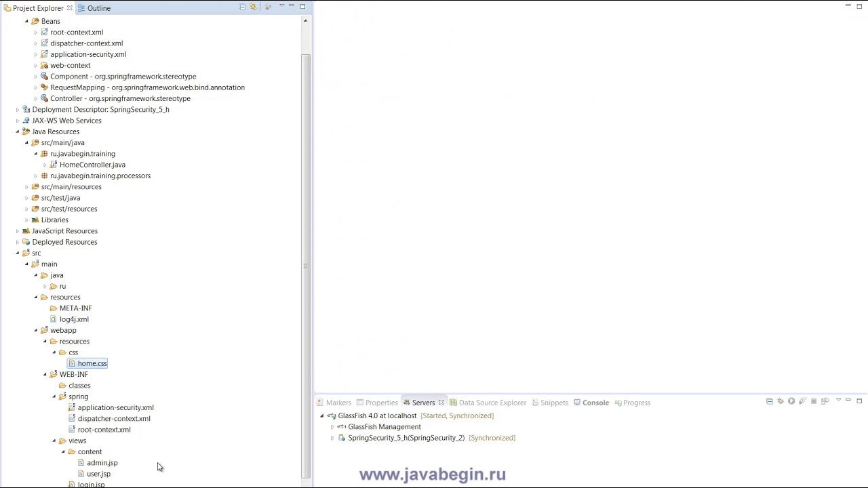This screenshot has width=868, height=488.
Task: Minimize the Project Explorer view
Action: (x=292, y=6)
